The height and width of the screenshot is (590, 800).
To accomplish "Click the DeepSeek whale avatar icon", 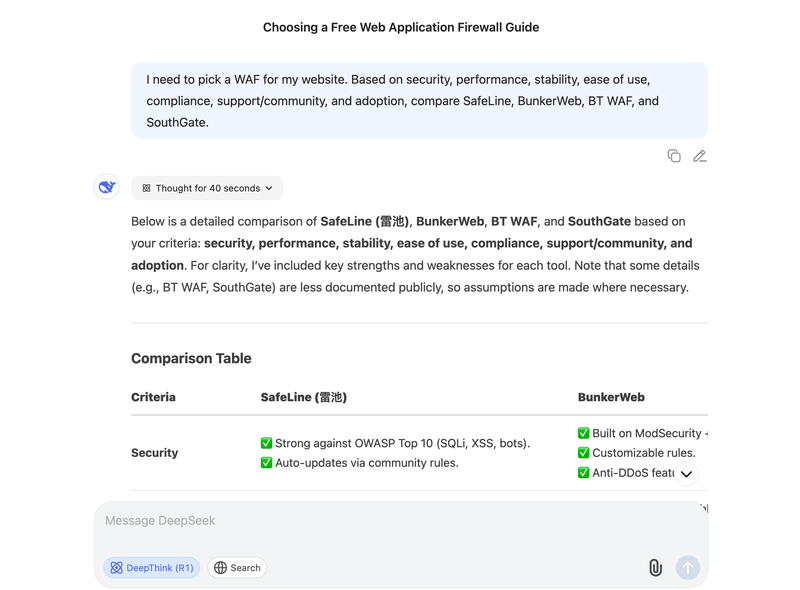I will point(107,187).
